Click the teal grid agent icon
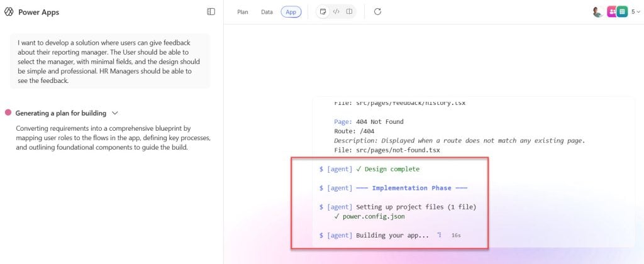The image size is (644, 264). pos(623,12)
